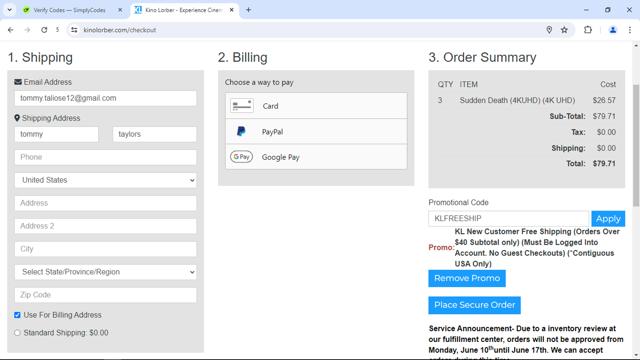The height and width of the screenshot is (360, 640).
Task: Click Remove Promo button
Action: click(x=467, y=278)
